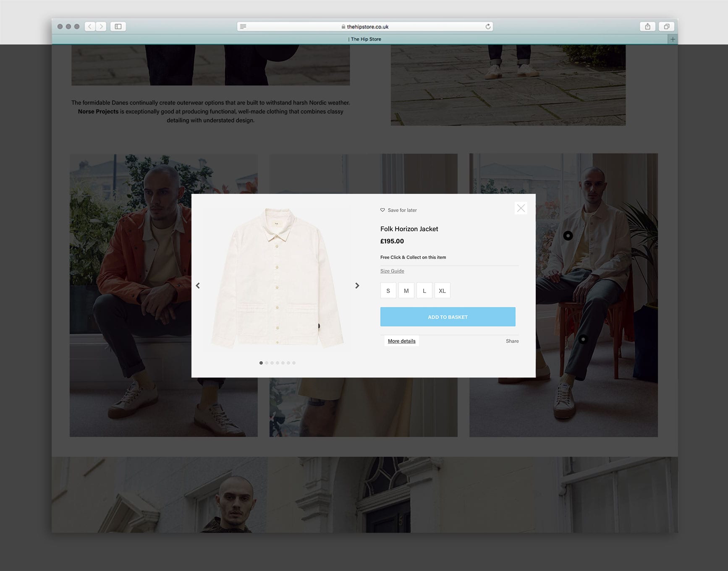Click Free Click & Collect on this item text
The width and height of the screenshot is (728, 571).
click(413, 257)
